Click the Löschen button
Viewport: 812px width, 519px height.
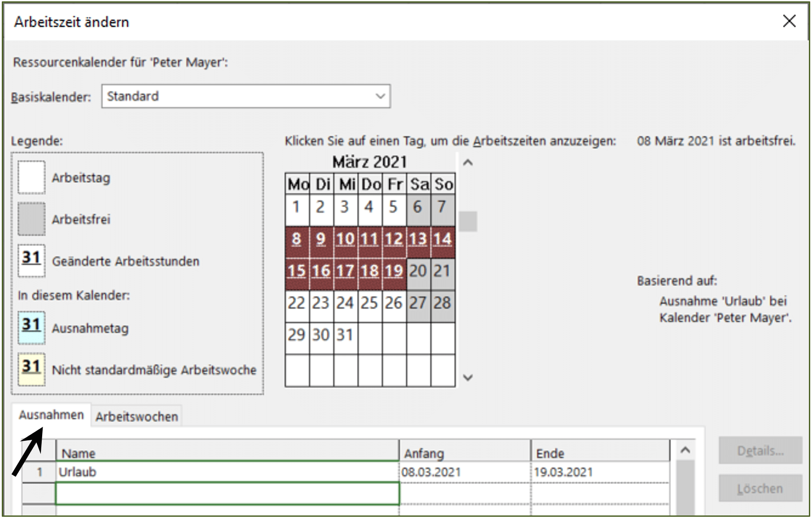coord(760,488)
